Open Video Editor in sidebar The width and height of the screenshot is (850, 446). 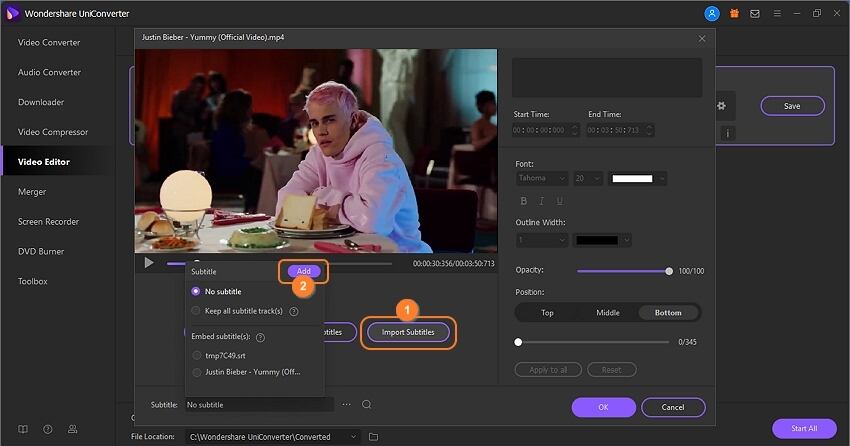click(43, 161)
